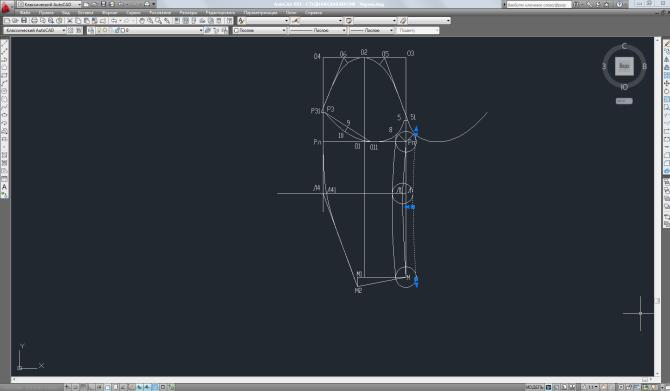Click the МОДЕЛЬ button in status bar
The width and height of the screenshot is (670, 391).
(x=534, y=387)
